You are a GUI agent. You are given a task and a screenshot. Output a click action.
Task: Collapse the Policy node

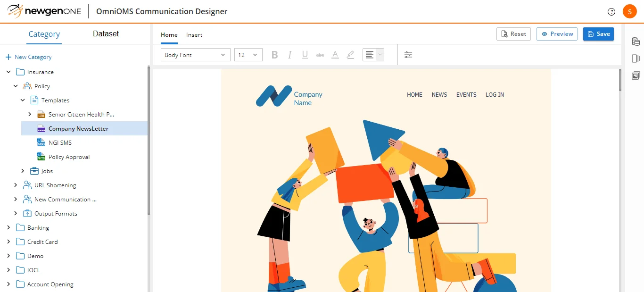[16, 86]
